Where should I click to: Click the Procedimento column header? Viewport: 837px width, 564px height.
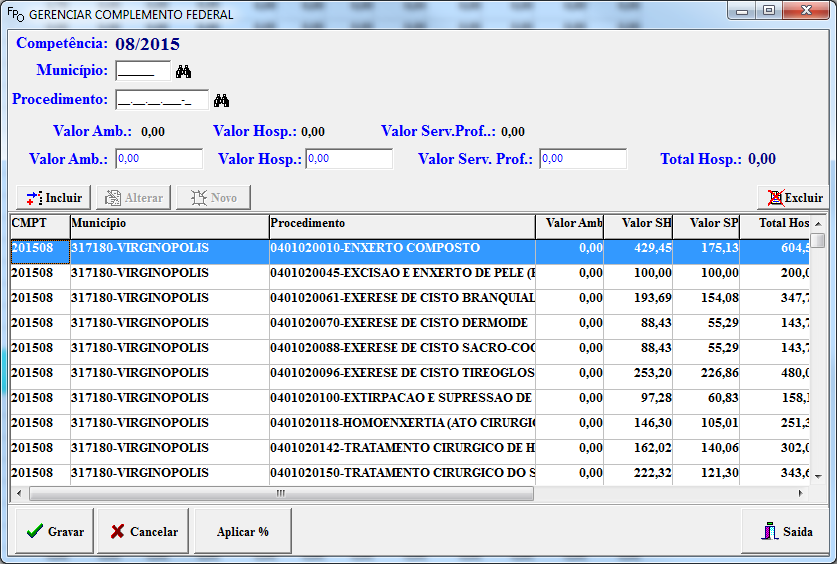402,223
